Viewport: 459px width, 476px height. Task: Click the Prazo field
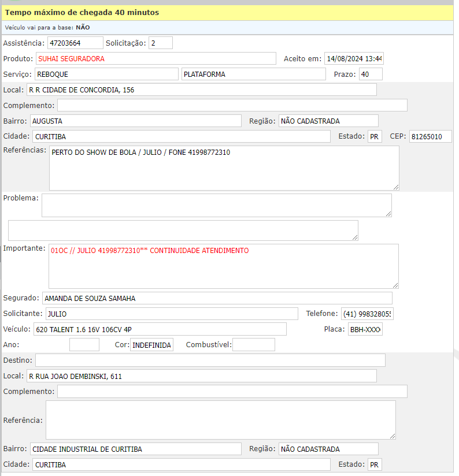click(370, 74)
